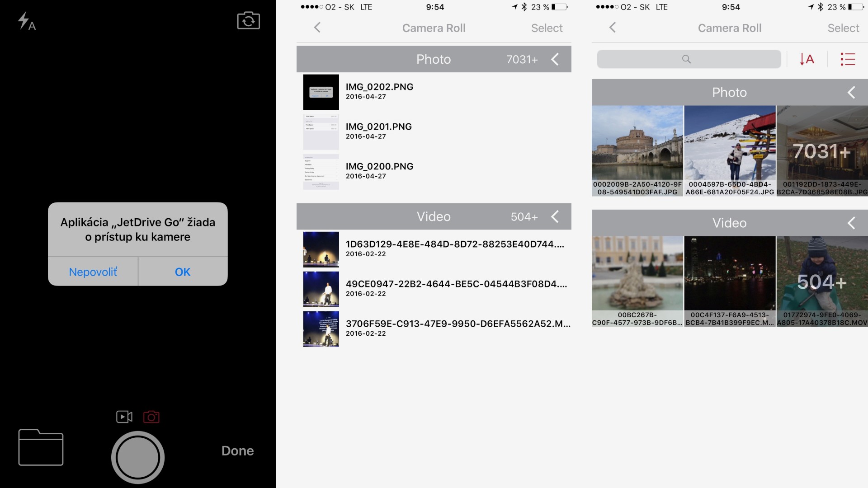Switch to video recording mode icon
Viewport: 868px width, 488px height.
124,417
